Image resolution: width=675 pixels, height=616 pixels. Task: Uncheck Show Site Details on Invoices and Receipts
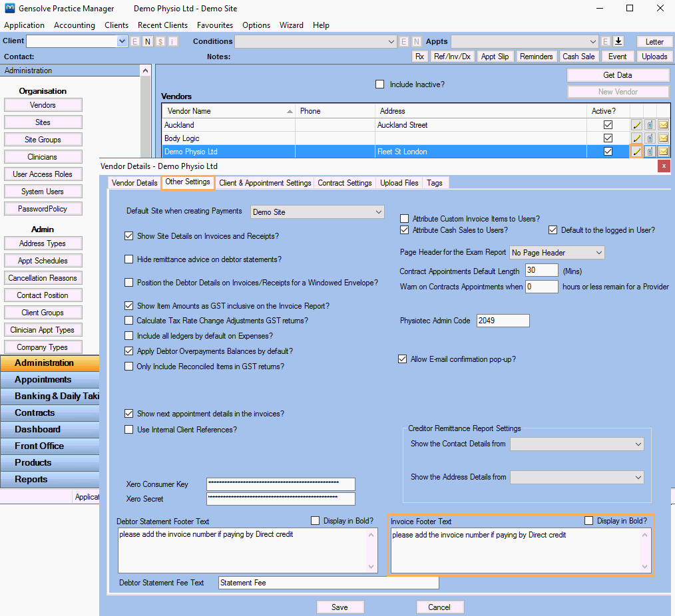[x=128, y=236]
